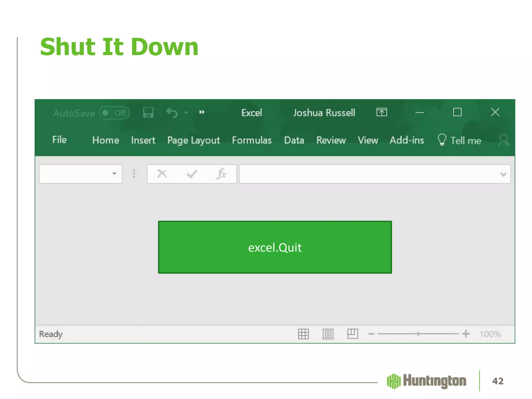Open the Data tab
532x399 pixels.
pos(294,140)
